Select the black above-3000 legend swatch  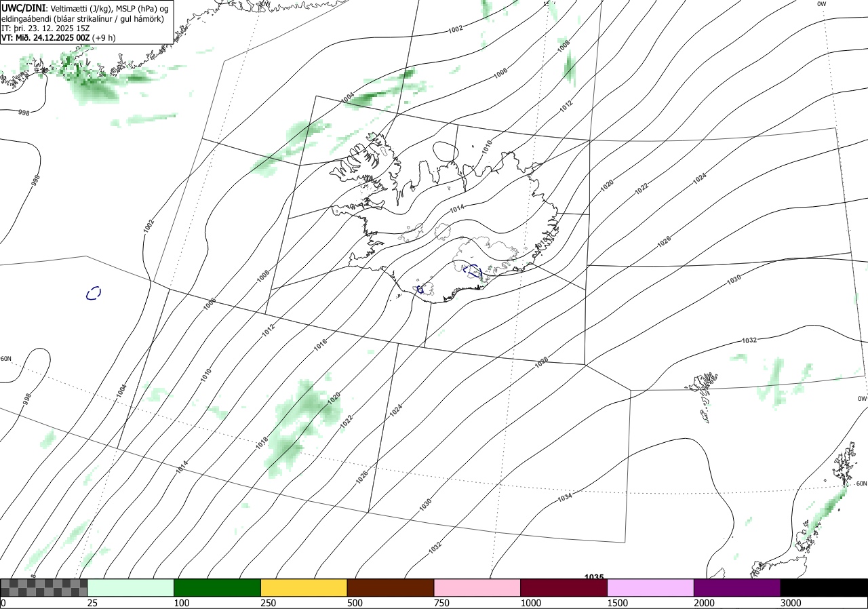coord(824,587)
